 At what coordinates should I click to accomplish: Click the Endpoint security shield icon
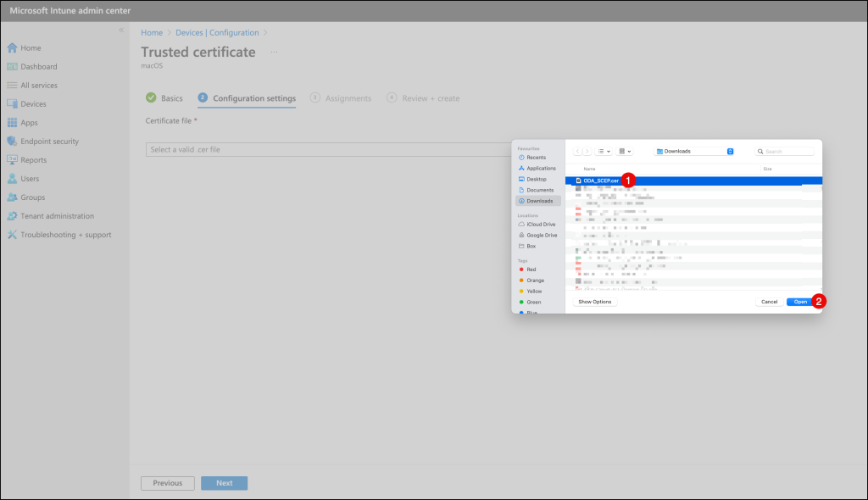[12, 142]
